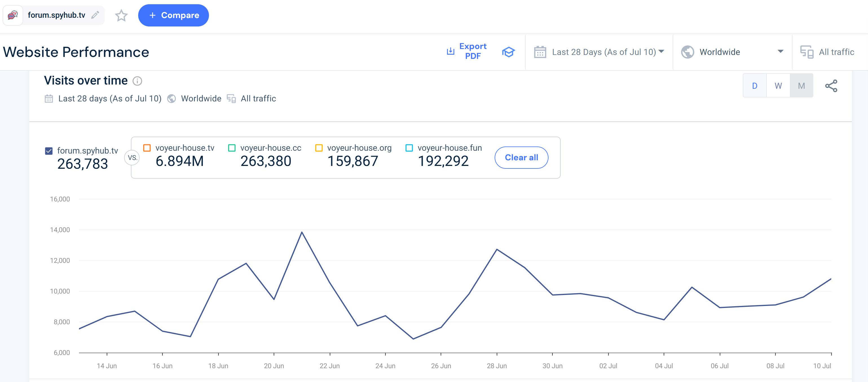Click the graduation cap learning icon

pyautogui.click(x=508, y=52)
